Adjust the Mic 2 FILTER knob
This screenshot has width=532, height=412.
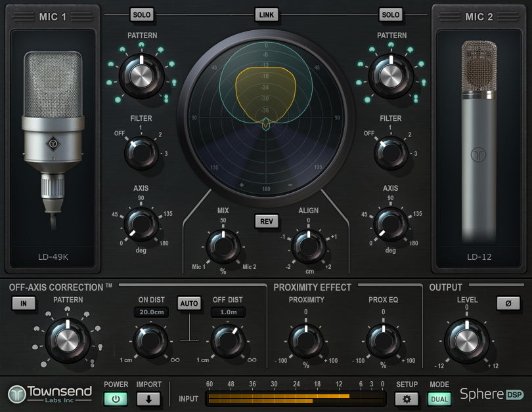(391, 153)
